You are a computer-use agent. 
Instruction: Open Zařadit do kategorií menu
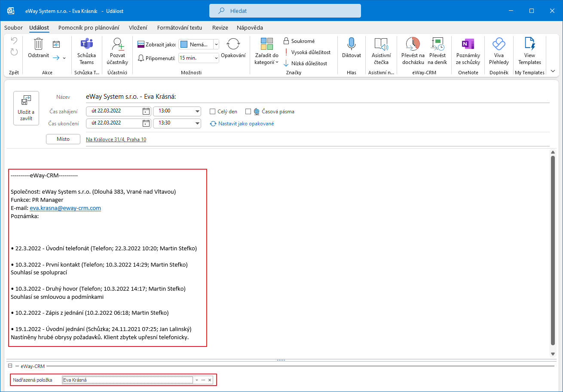click(x=266, y=51)
